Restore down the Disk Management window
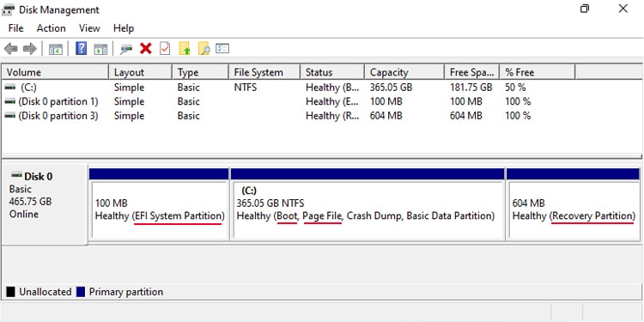This screenshot has height=322, width=644. click(585, 9)
